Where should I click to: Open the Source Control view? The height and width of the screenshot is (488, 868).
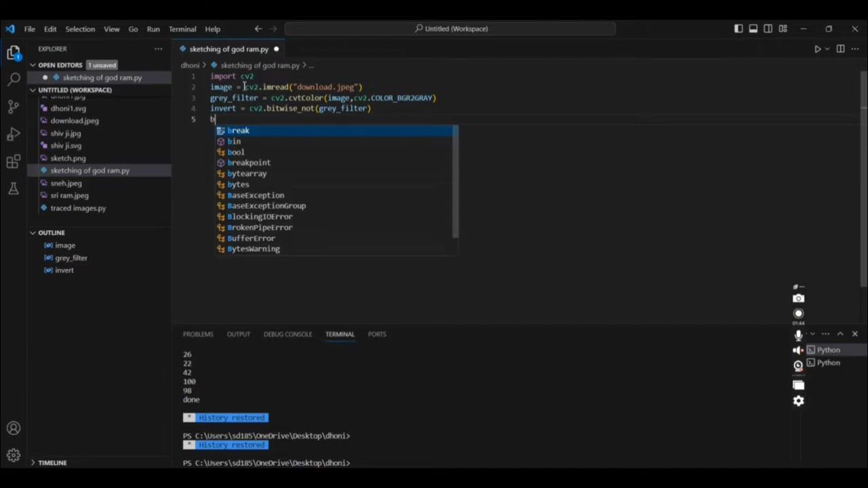(x=14, y=106)
